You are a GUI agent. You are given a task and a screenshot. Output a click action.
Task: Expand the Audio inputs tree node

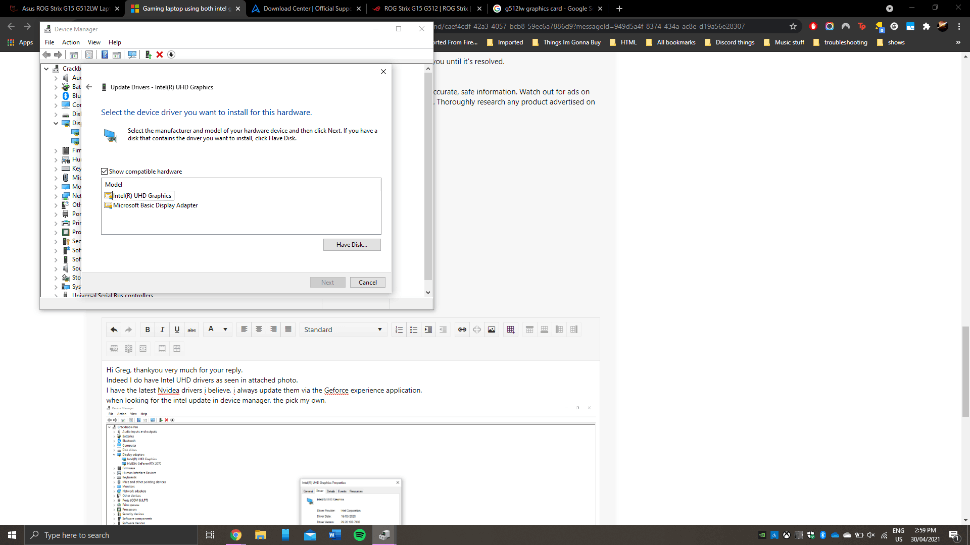click(56, 78)
